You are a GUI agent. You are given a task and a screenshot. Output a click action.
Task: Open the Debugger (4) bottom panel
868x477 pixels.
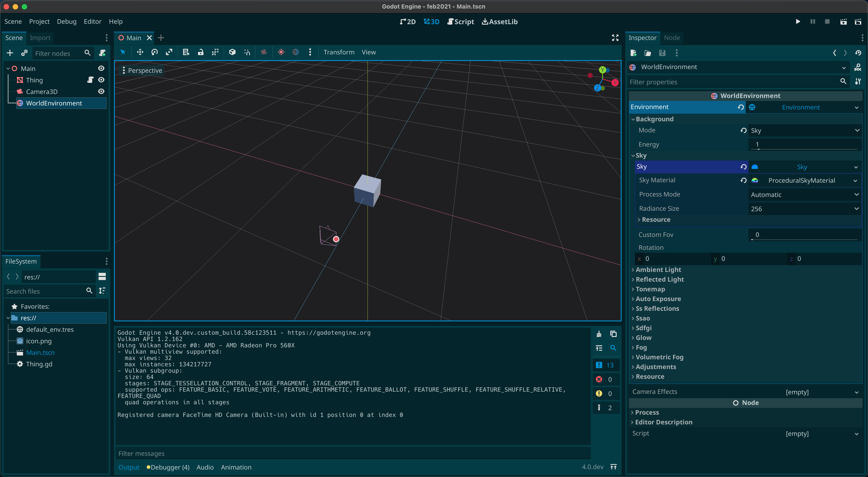pos(168,467)
